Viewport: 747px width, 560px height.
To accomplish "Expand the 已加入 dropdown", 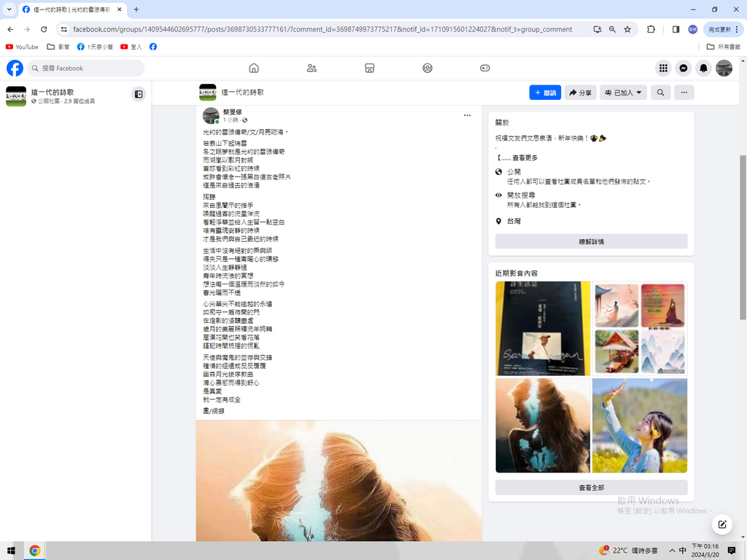I will coord(624,93).
